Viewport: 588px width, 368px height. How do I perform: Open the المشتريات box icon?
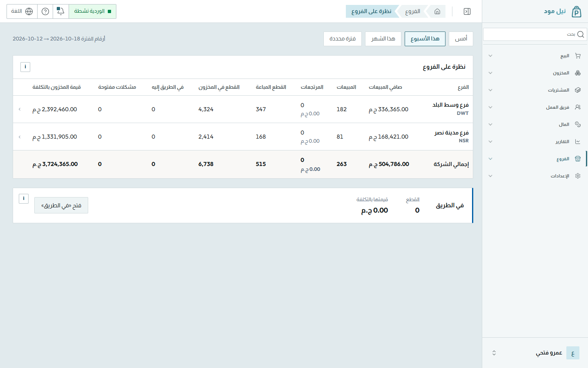point(578,90)
